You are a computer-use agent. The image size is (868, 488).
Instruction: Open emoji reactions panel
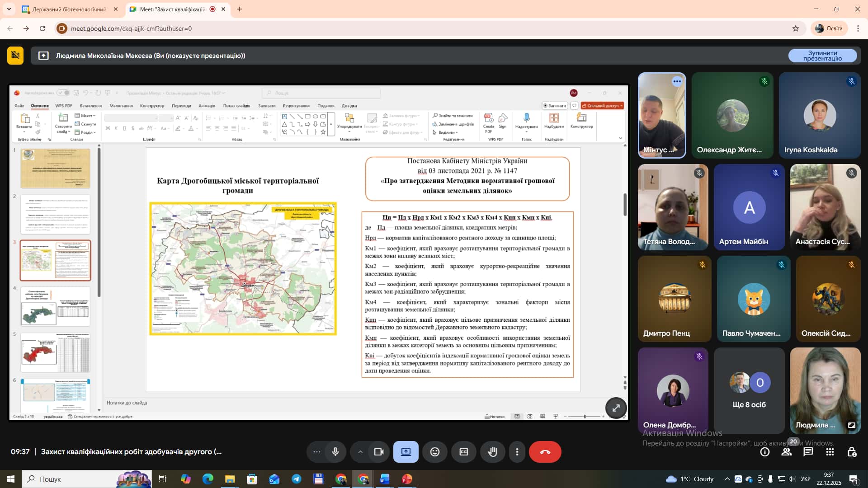point(434,452)
